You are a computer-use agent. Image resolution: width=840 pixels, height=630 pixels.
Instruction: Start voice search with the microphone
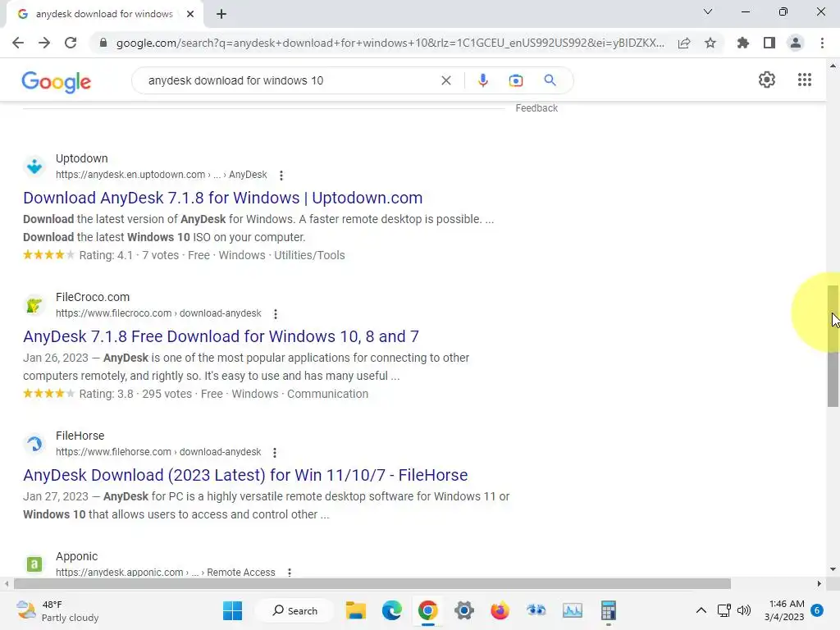click(482, 80)
